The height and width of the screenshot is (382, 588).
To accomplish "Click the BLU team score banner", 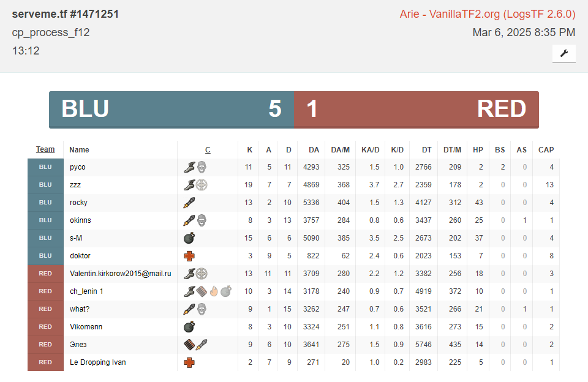I will pyautogui.click(x=171, y=110).
